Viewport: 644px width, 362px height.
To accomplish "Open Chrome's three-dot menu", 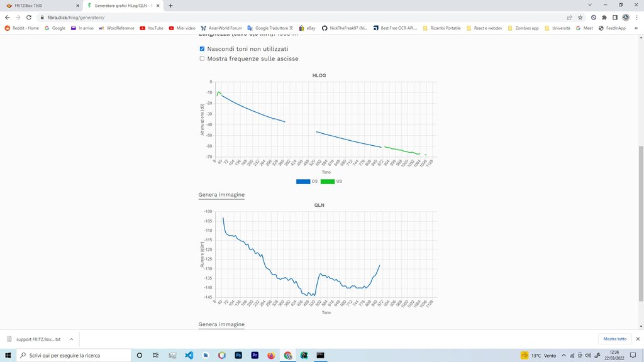I will (x=636, y=18).
